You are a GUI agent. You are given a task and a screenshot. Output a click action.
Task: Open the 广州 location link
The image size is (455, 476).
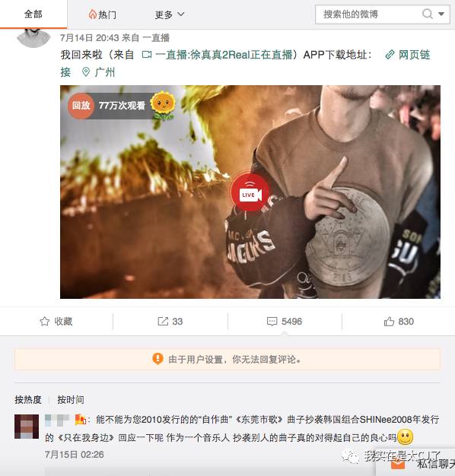[x=98, y=72]
